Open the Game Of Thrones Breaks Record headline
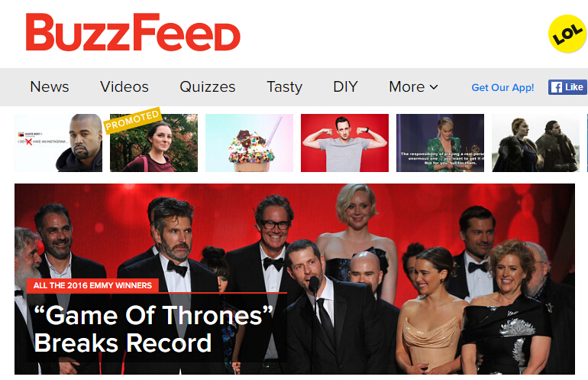Screen dimensions: 588x380 pos(153,329)
